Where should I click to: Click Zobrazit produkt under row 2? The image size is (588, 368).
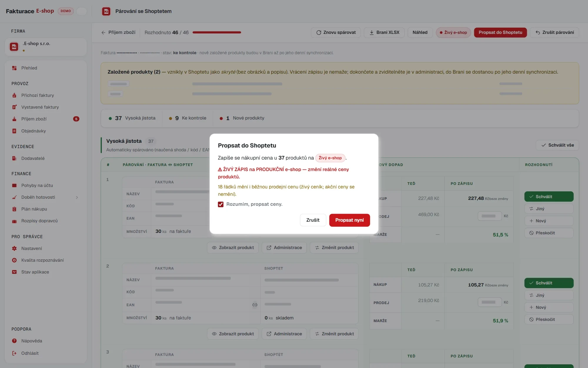tap(233, 334)
